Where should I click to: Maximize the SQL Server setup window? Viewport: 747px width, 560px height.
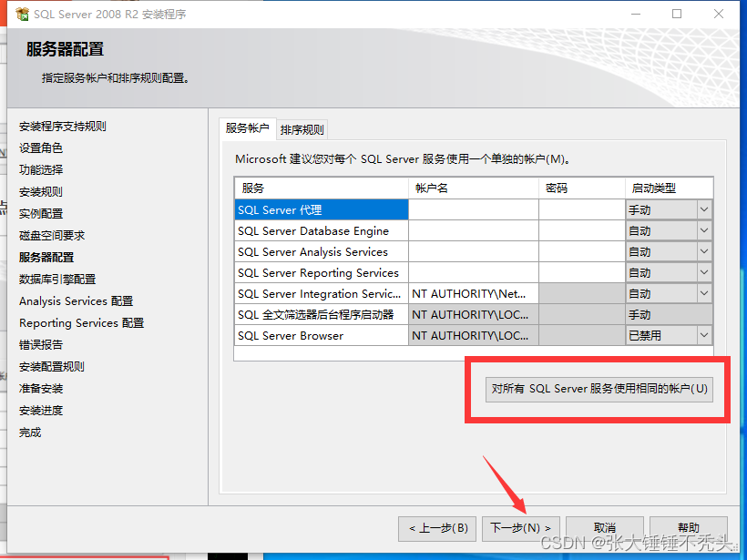tap(677, 15)
